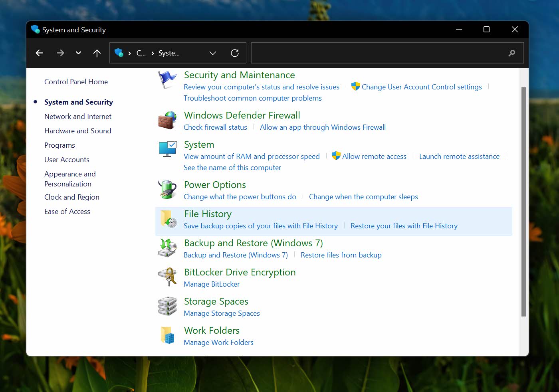Viewport: 559px width, 392px height.
Task: Go forward with the right arrow
Action: pos(60,53)
